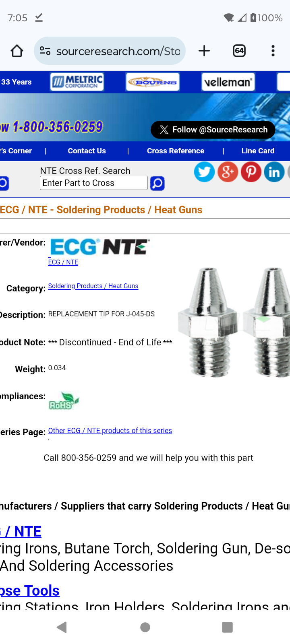The height and width of the screenshot is (644, 290).
Task: Open the Pinterest social icon
Action: tap(251, 172)
